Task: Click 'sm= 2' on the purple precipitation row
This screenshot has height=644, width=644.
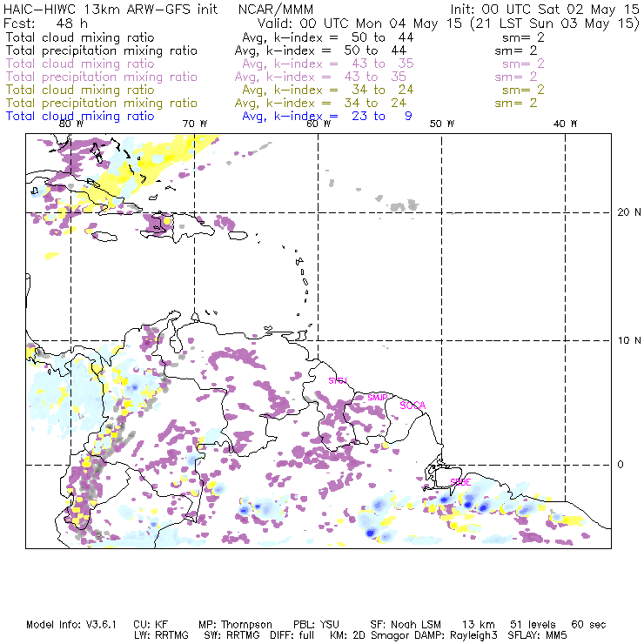Action: (516, 77)
